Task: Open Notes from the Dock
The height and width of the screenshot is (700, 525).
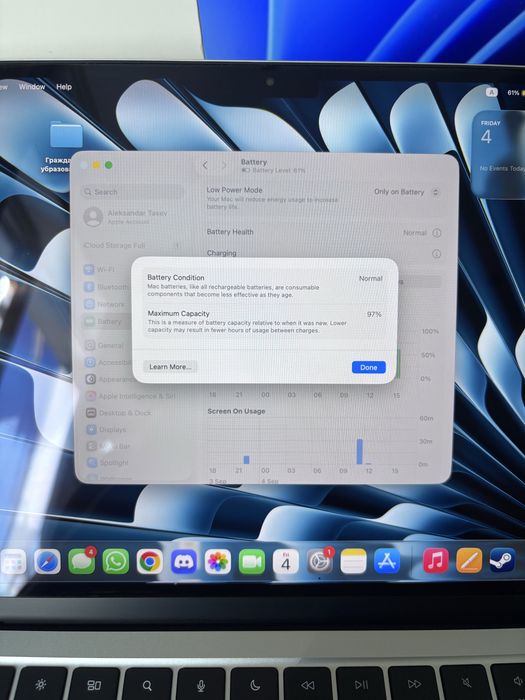Action: 354,562
